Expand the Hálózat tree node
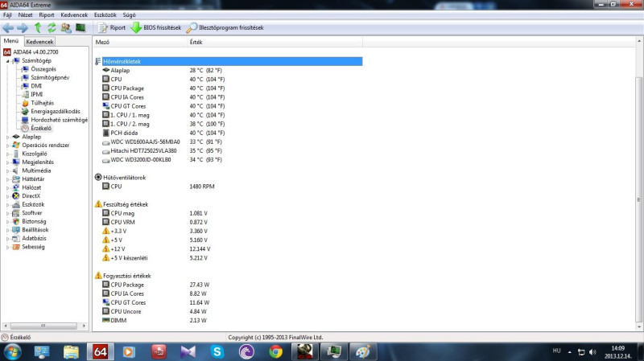644x361 pixels. pos(7,187)
